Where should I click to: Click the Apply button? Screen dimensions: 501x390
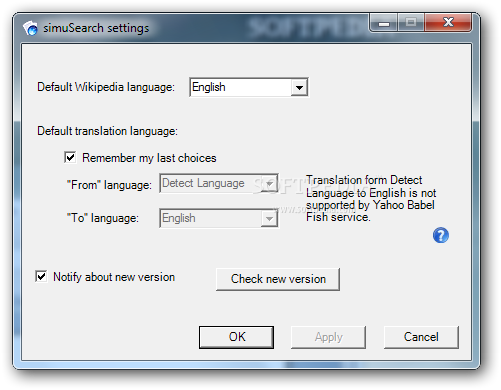click(328, 337)
